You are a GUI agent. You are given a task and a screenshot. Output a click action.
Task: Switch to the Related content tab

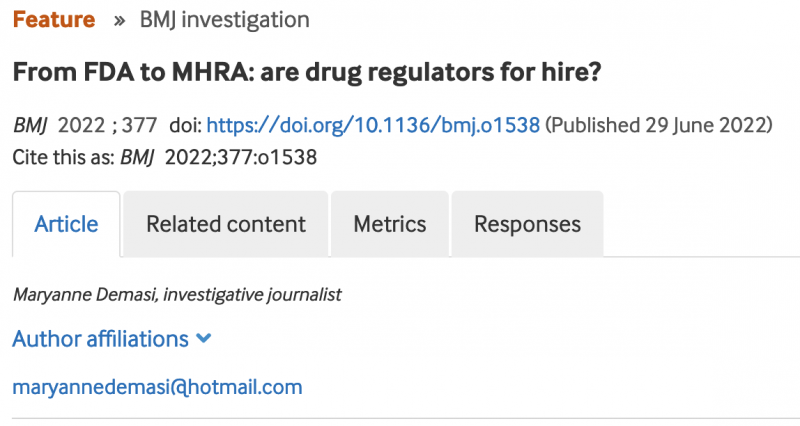pyautogui.click(x=226, y=224)
